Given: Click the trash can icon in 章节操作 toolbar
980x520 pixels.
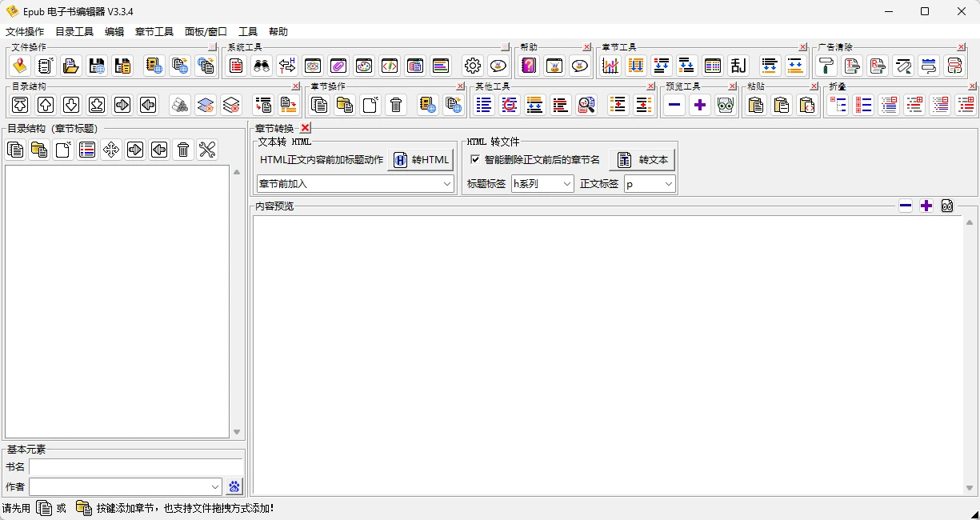Looking at the screenshot, I should 396,105.
